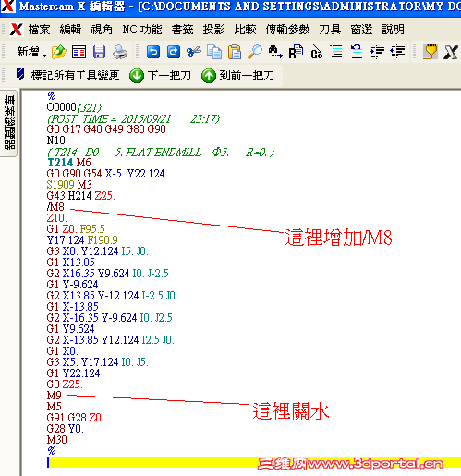The image size is (461, 476).
Task: Open the NC 功能 menu
Action: (142, 30)
